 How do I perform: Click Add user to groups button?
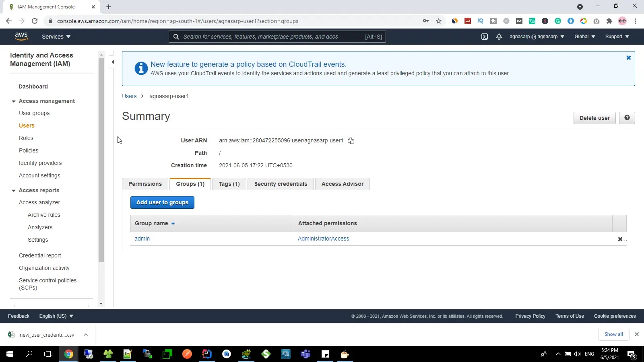pyautogui.click(x=162, y=202)
